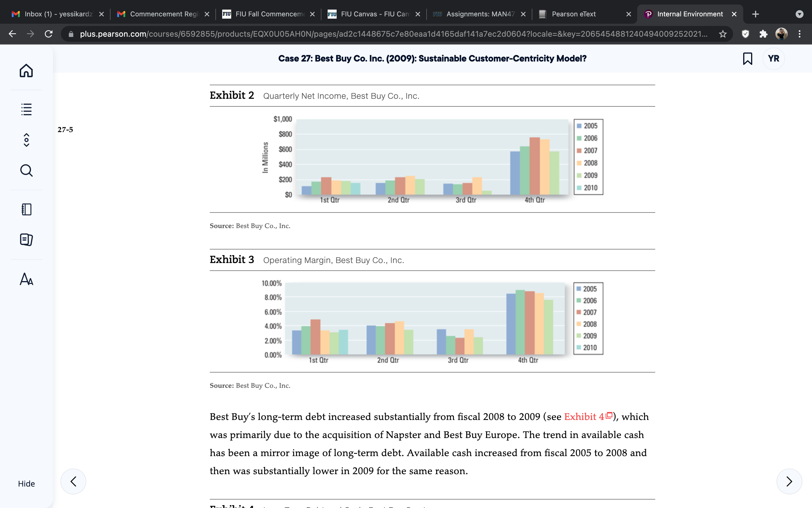Go to the next eText page

[x=789, y=481]
